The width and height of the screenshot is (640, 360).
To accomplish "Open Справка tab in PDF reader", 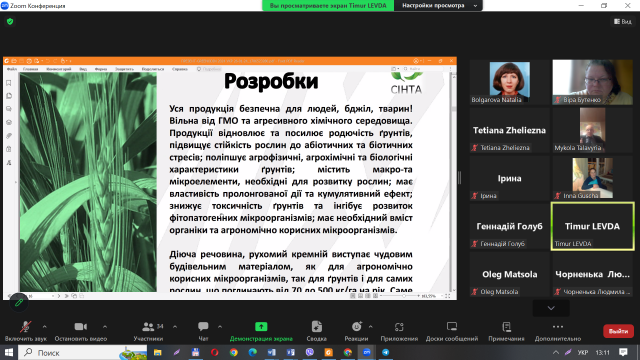I will click(180, 69).
